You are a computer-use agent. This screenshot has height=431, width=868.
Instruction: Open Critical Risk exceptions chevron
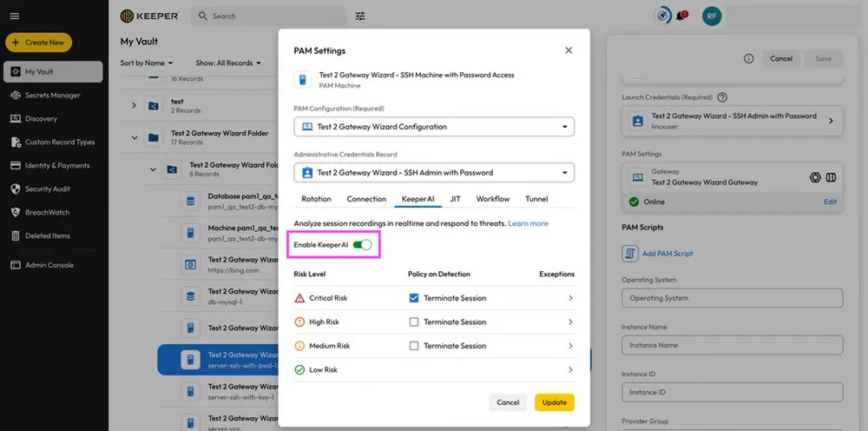pyautogui.click(x=571, y=298)
